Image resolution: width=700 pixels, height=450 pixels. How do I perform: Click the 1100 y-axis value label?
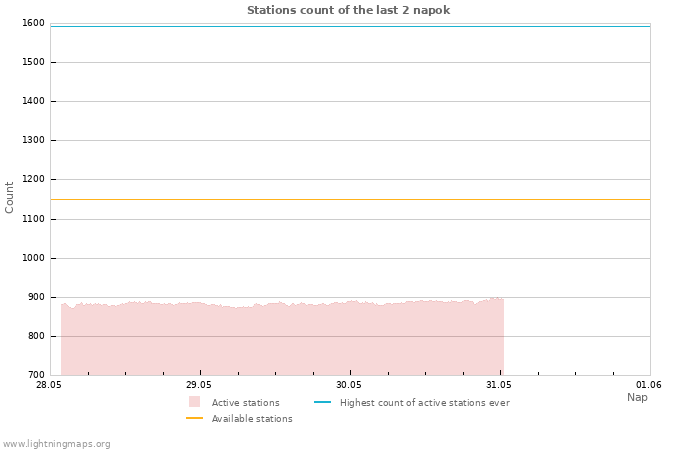coord(33,219)
